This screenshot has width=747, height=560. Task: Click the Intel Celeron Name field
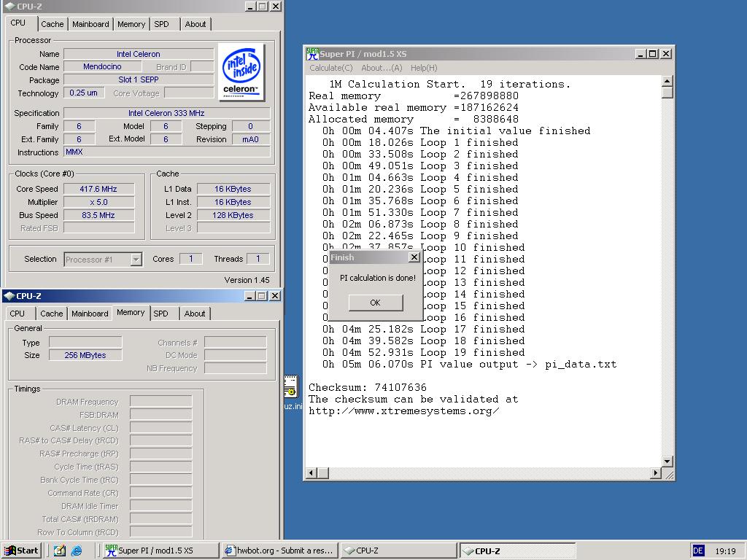(x=139, y=54)
